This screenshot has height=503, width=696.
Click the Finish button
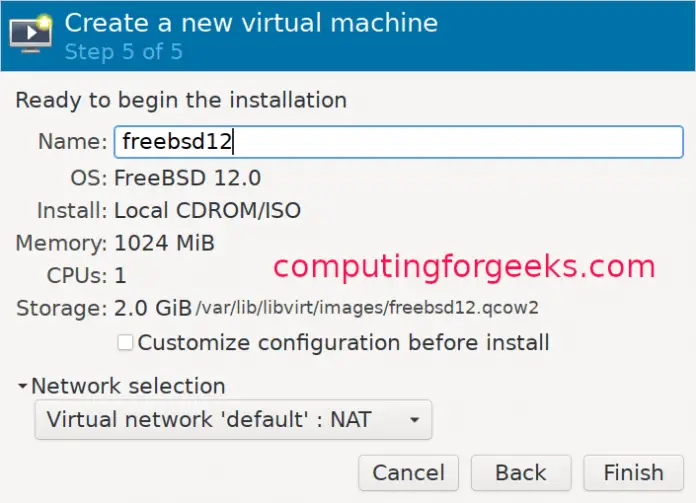[633, 473]
